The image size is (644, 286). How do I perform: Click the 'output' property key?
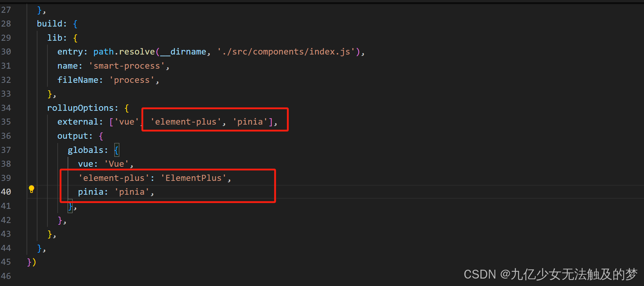tap(73, 136)
